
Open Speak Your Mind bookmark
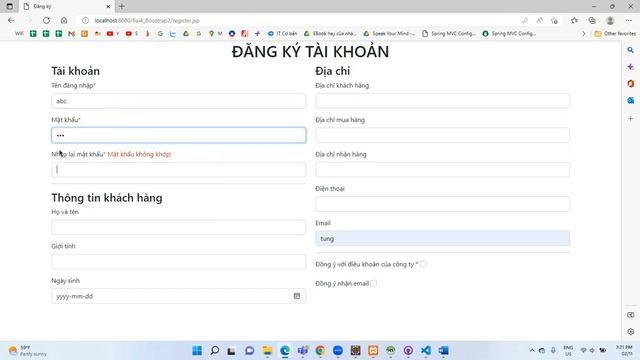389,33
